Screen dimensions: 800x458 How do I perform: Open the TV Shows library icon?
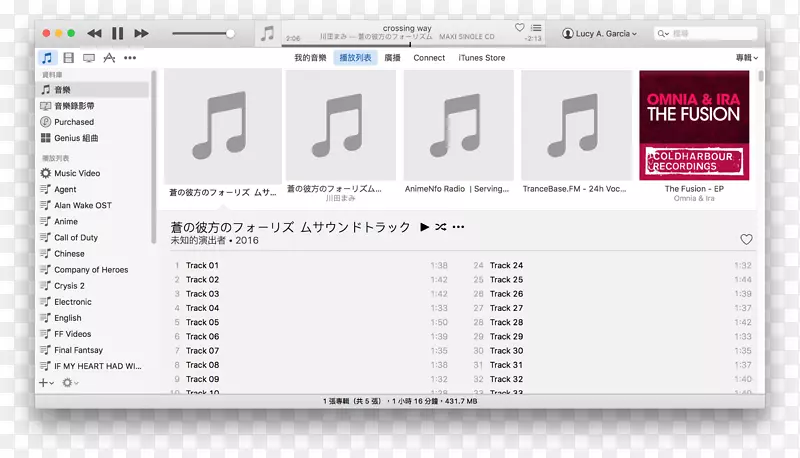89,58
